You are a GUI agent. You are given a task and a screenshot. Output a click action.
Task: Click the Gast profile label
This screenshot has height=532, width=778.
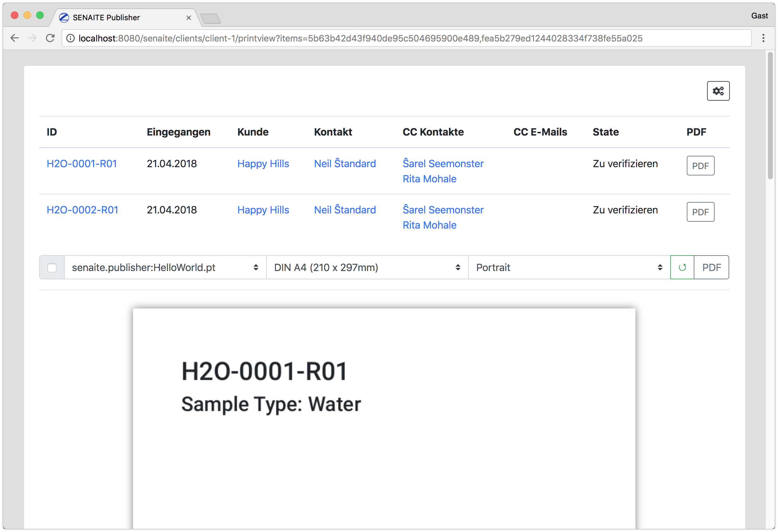coord(759,16)
